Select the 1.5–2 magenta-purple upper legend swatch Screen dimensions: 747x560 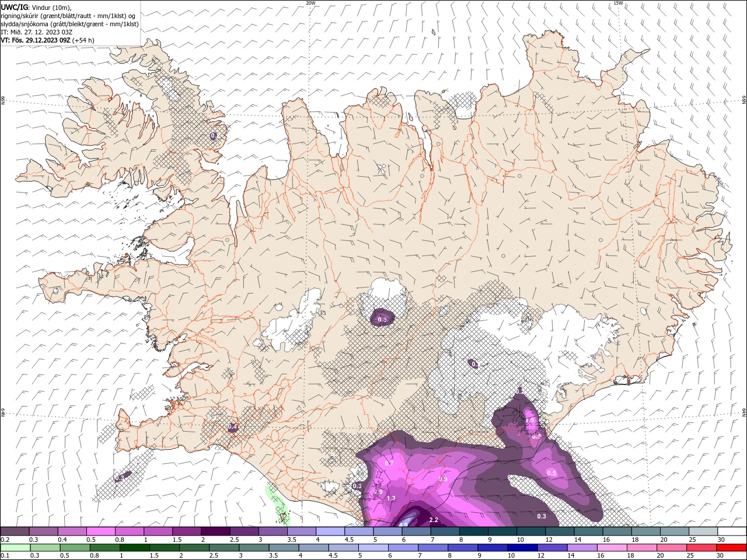[x=187, y=531]
